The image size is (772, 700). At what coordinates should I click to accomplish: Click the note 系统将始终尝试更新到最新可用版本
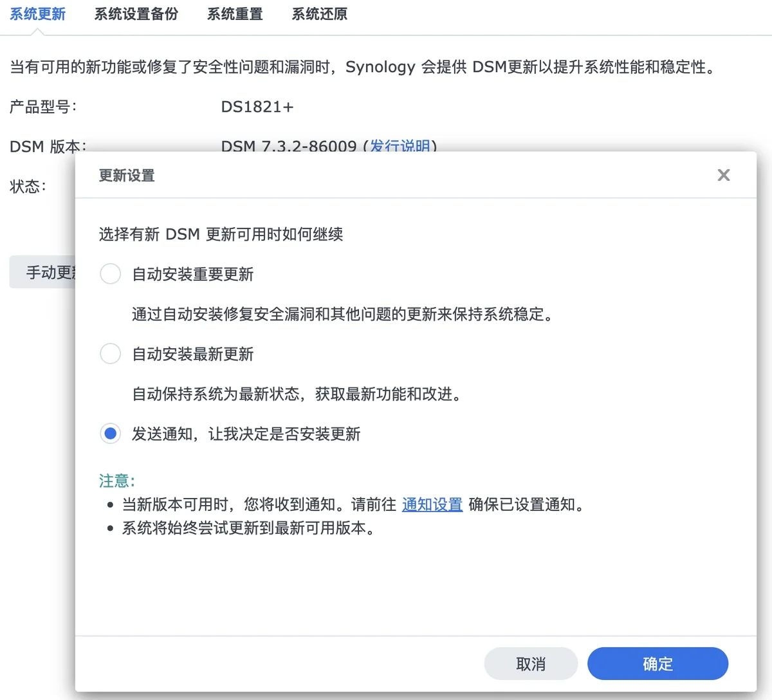tap(248, 528)
